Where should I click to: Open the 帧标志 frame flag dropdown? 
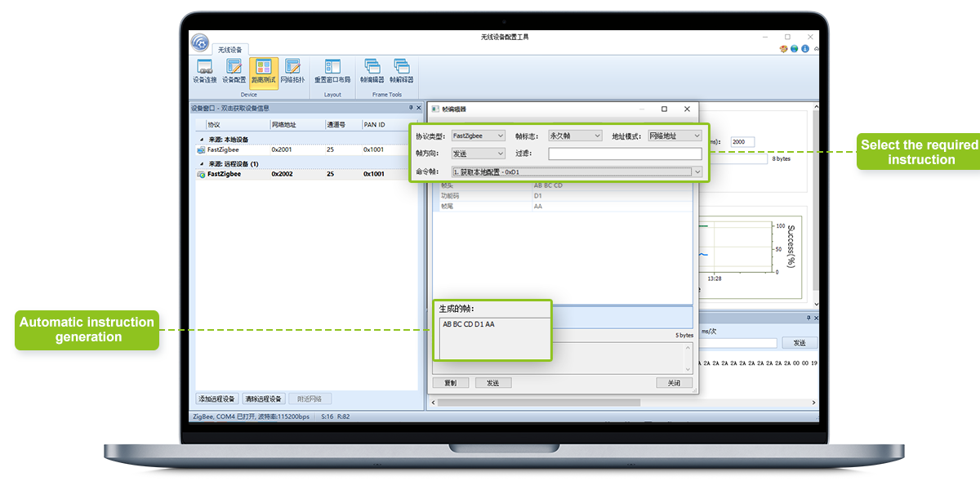(x=575, y=136)
